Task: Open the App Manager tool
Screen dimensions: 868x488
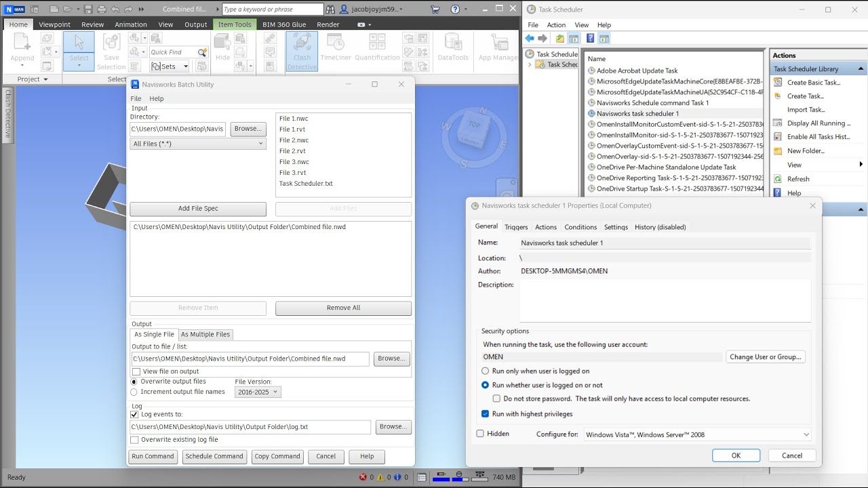Action: click(x=498, y=47)
